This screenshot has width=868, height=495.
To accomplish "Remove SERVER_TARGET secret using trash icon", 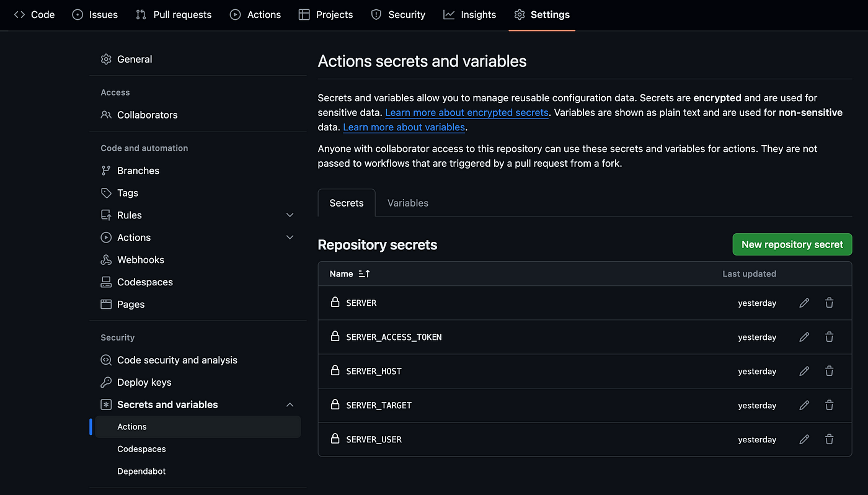I will point(829,405).
